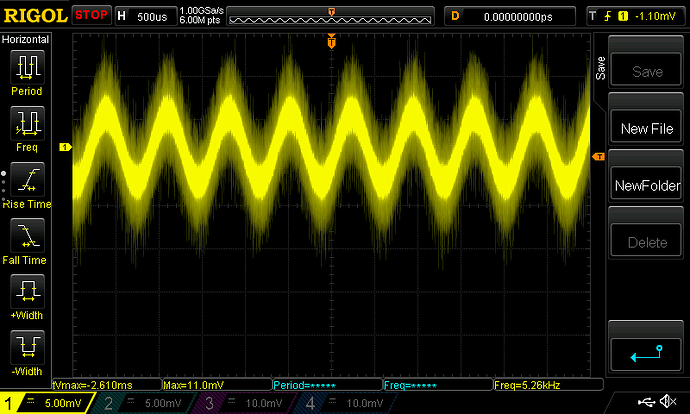Click the New File button

pos(646,127)
